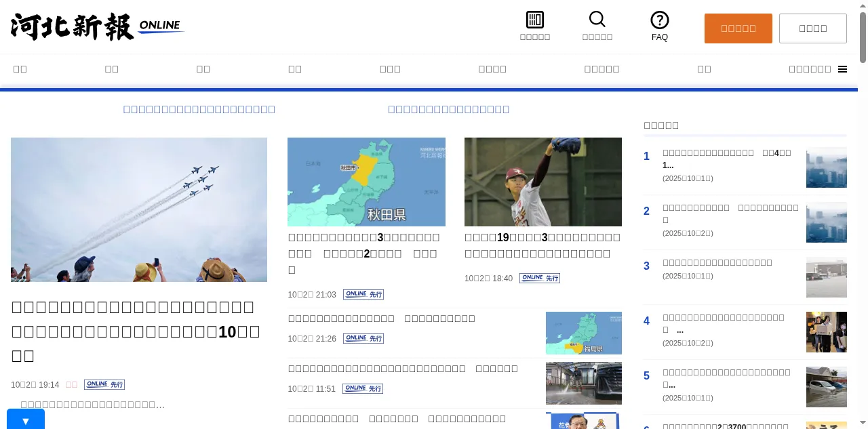Select the seventh navigation bar item

[601, 69]
